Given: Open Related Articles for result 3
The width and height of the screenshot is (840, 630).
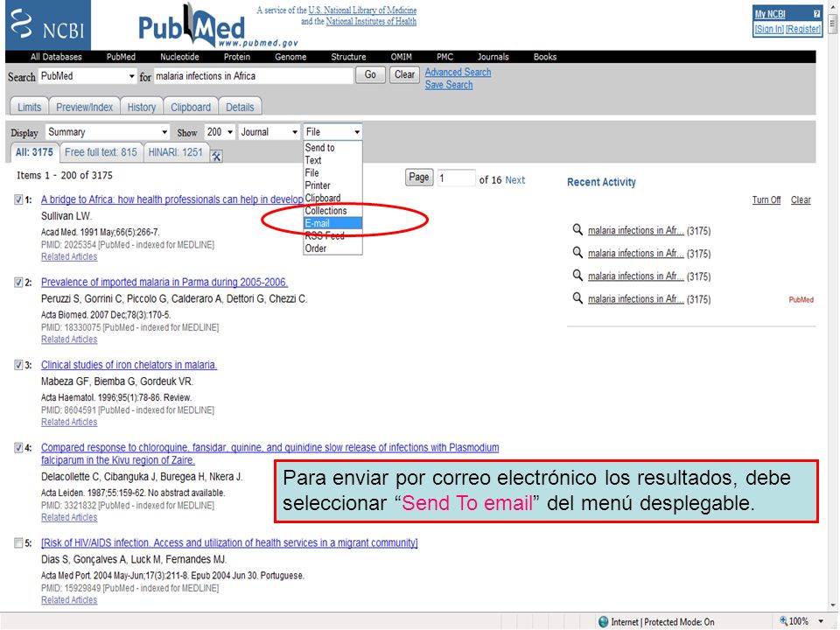Looking at the screenshot, I should (69, 422).
